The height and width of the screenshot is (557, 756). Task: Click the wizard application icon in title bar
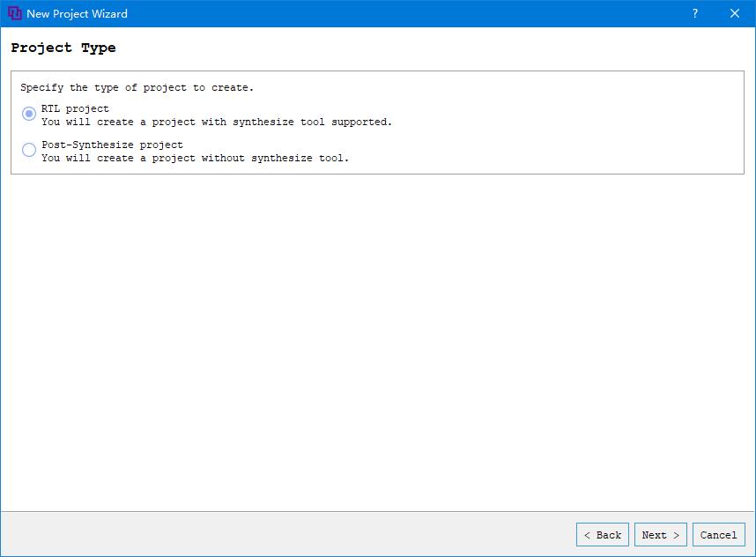tap(15, 13)
